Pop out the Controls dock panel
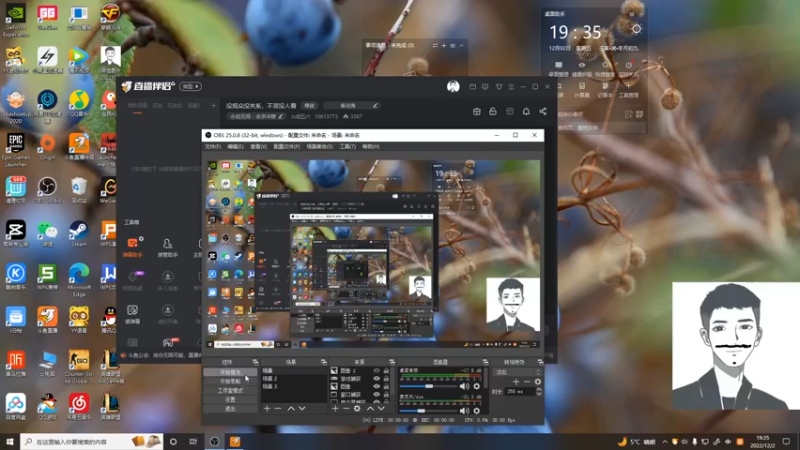The height and width of the screenshot is (450, 800). (x=256, y=362)
